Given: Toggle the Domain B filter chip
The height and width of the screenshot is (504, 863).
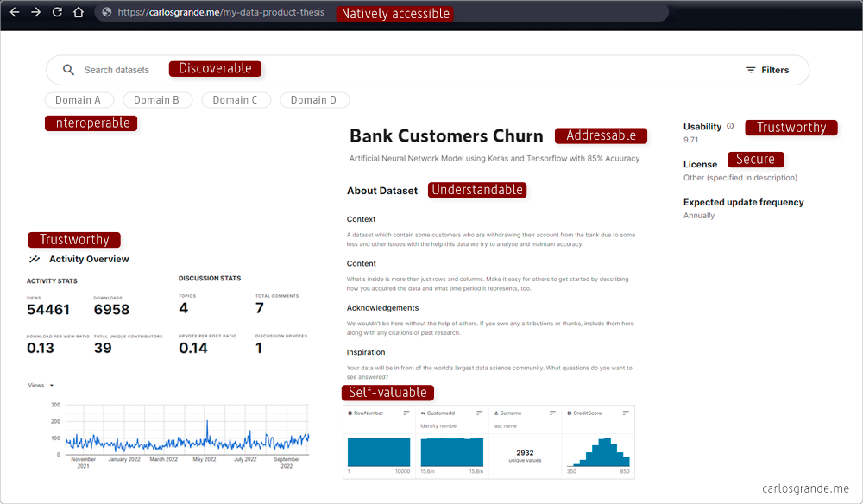Looking at the screenshot, I should coord(156,100).
